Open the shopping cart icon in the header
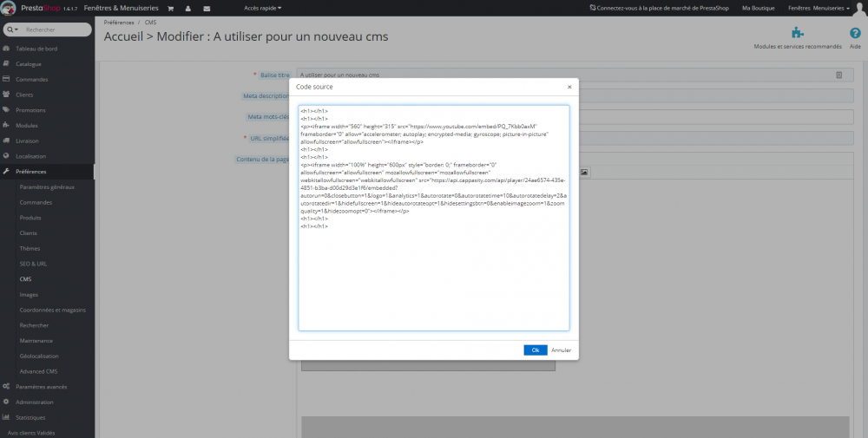This screenshot has width=868, height=438. click(x=170, y=9)
